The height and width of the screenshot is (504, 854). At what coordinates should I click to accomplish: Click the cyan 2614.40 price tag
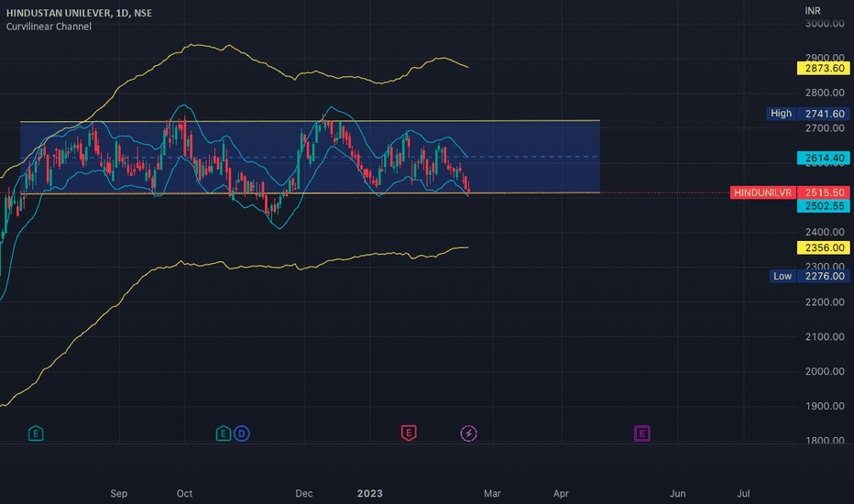tap(824, 158)
